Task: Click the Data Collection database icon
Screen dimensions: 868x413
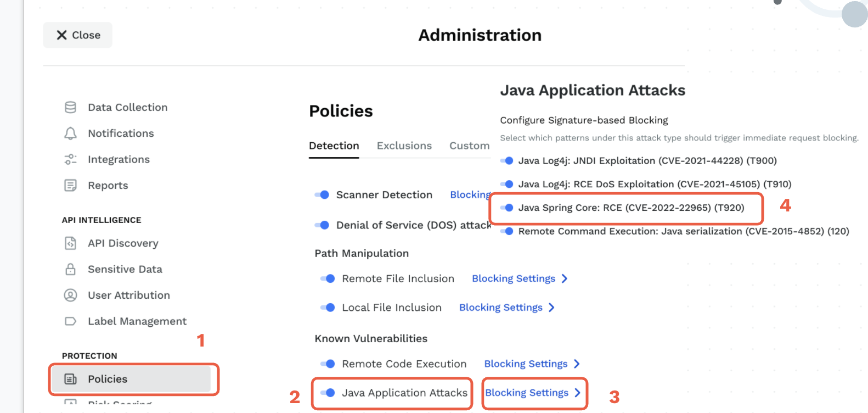Action: pos(70,108)
